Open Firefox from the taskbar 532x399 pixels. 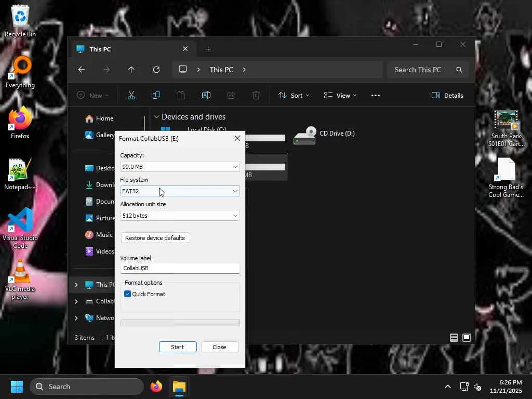(x=156, y=387)
